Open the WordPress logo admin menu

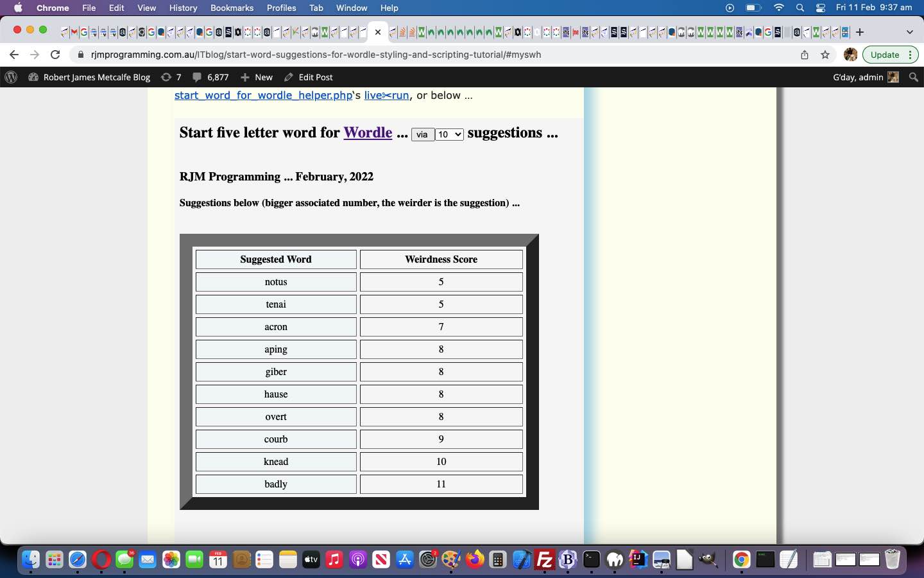(x=11, y=77)
